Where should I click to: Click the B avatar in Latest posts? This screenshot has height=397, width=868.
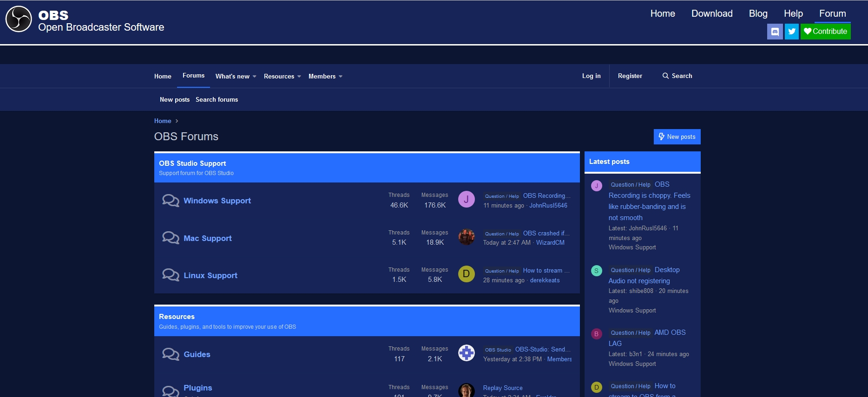tap(597, 334)
